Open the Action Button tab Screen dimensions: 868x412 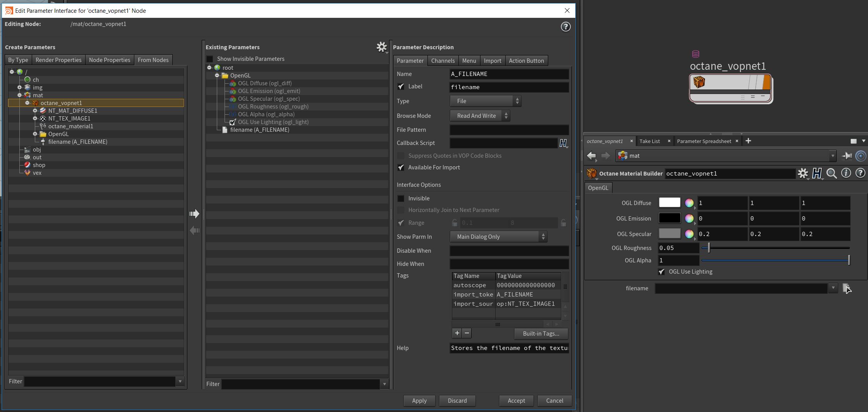527,61
